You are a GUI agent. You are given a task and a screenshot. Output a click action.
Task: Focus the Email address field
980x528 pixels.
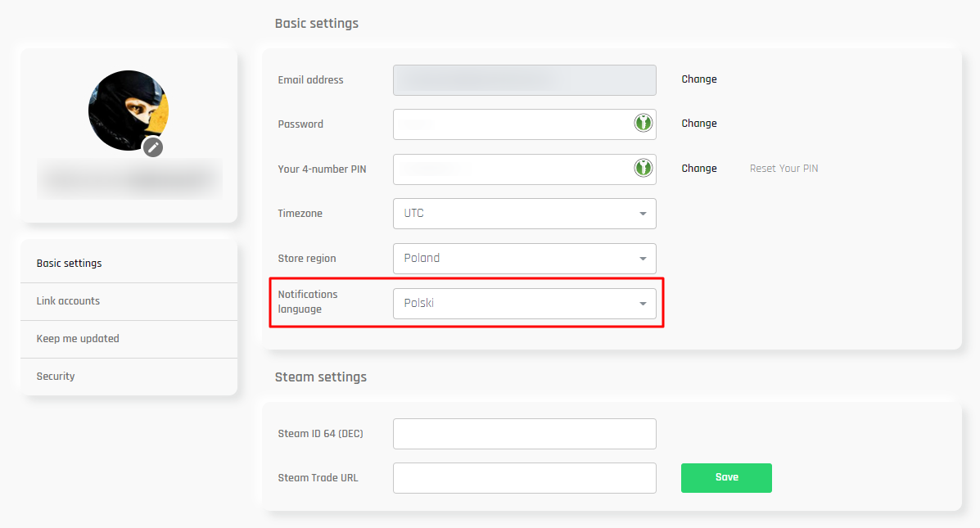coord(524,80)
